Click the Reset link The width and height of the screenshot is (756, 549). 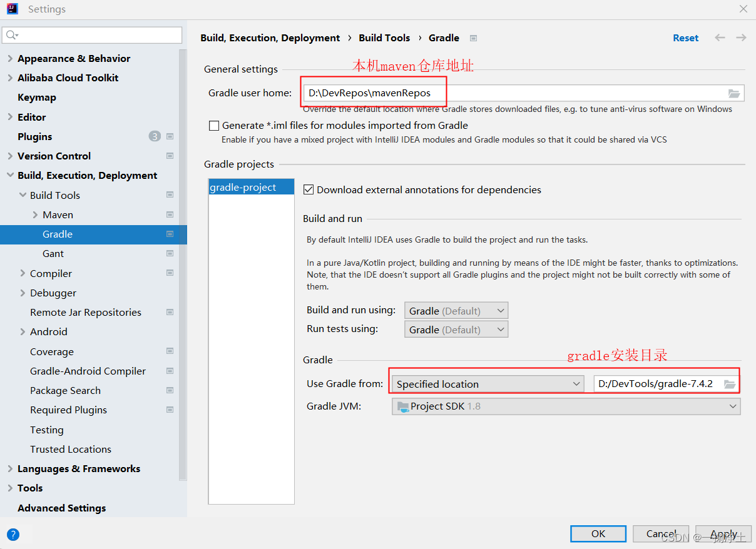coord(686,38)
